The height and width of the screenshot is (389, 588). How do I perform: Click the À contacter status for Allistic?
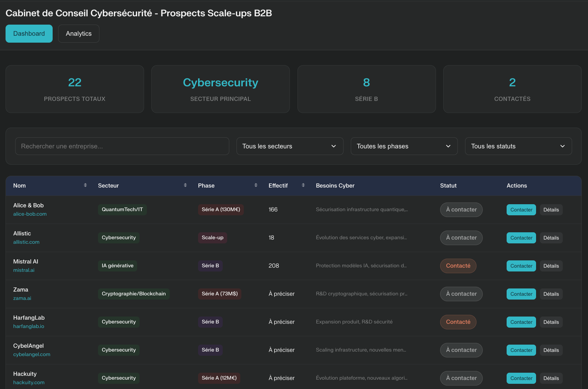[x=461, y=238]
